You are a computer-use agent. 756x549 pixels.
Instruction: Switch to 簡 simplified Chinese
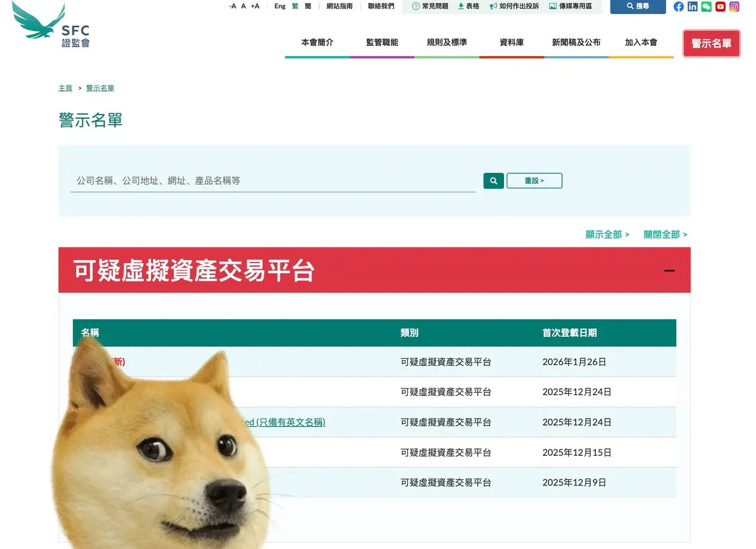[x=308, y=6]
